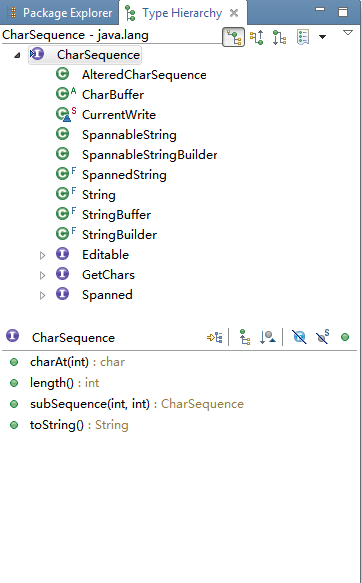Image resolution: width=362 pixels, height=583 pixels.
Task: Click CharSequence label in members pane header
Action: (73, 338)
